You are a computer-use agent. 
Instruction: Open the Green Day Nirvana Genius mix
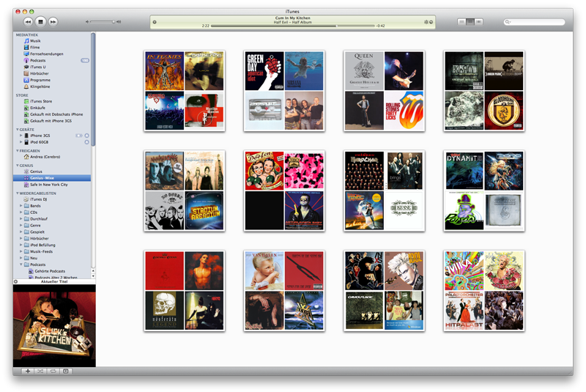(284, 91)
